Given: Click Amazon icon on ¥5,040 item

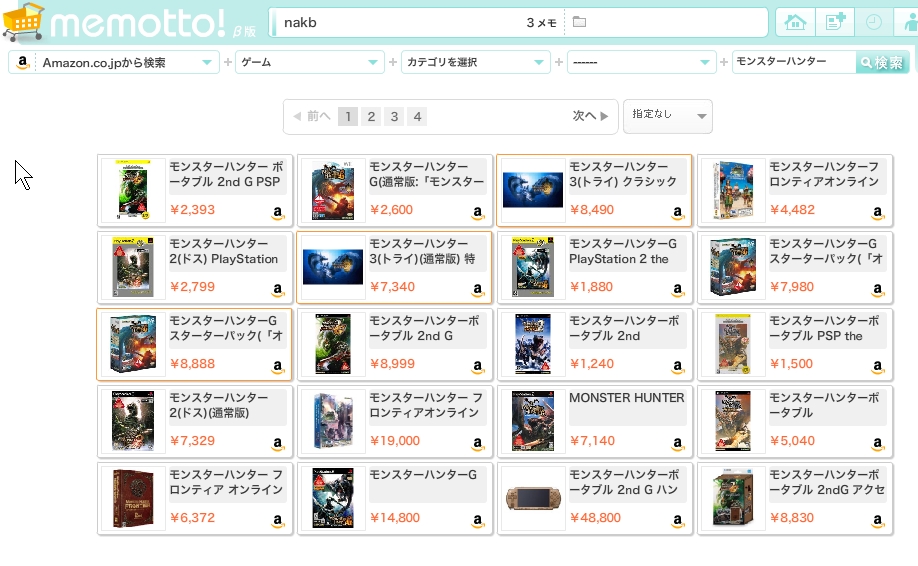Looking at the screenshot, I should tap(878, 444).
